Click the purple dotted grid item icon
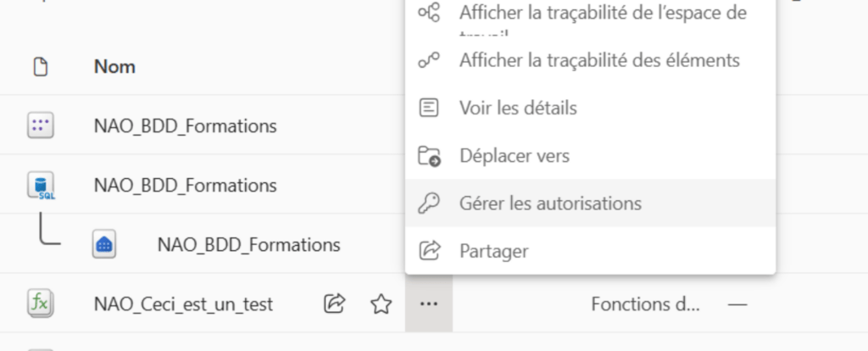 point(40,127)
